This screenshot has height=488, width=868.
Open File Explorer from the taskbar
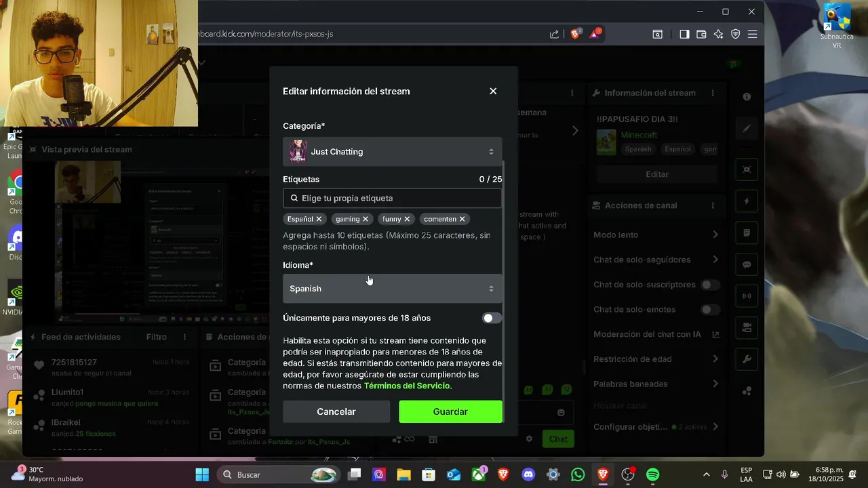click(x=403, y=474)
